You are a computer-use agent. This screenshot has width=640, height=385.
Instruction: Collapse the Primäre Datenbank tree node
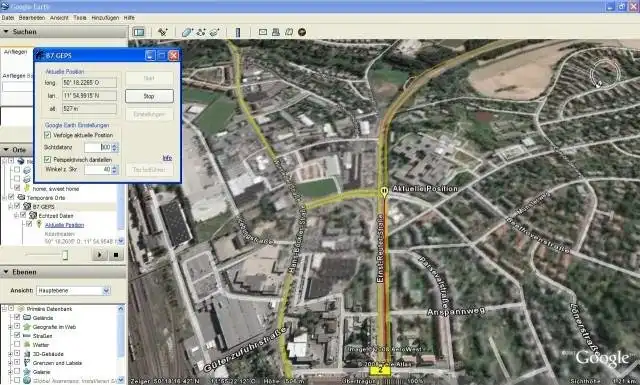tap(4, 309)
